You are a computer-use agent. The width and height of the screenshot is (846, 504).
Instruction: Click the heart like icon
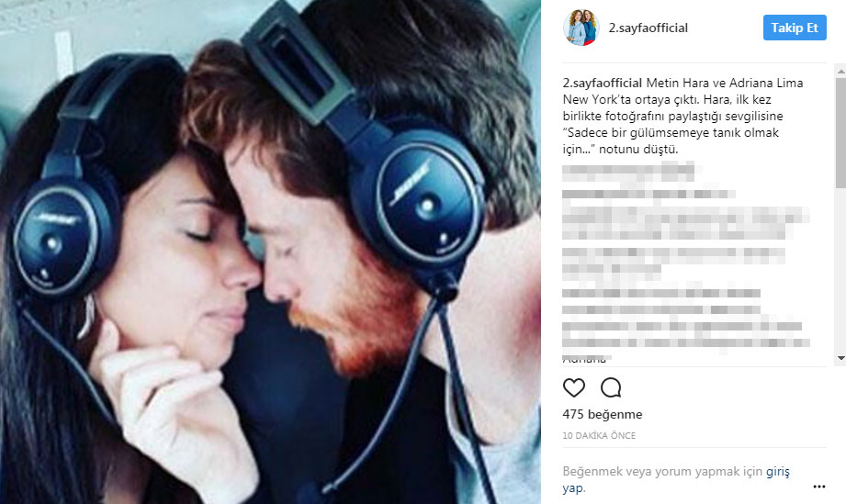(573, 387)
